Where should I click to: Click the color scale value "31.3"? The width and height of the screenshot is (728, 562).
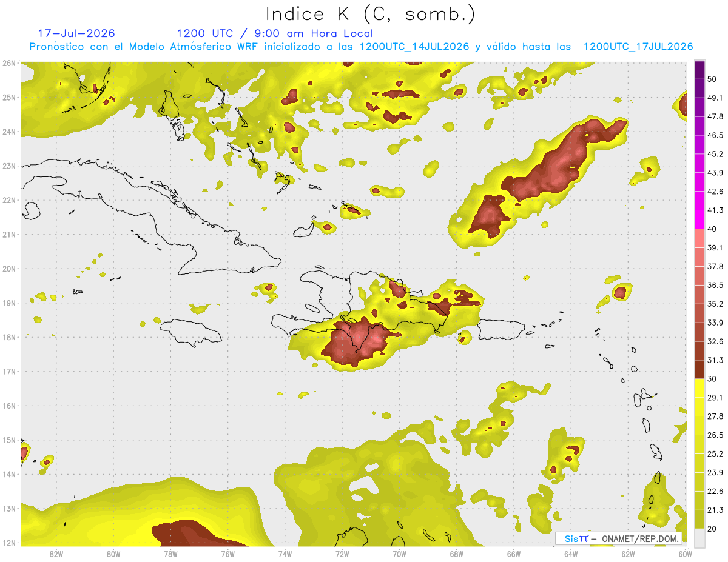tap(715, 360)
